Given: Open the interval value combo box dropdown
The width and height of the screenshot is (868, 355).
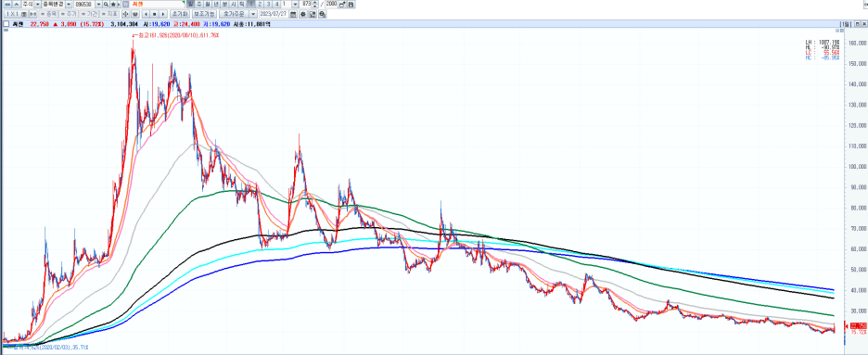Looking at the screenshot, I should [x=295, y=4].
